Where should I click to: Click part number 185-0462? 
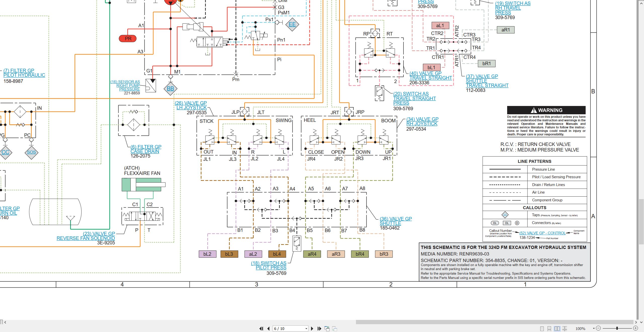point(390,228)
